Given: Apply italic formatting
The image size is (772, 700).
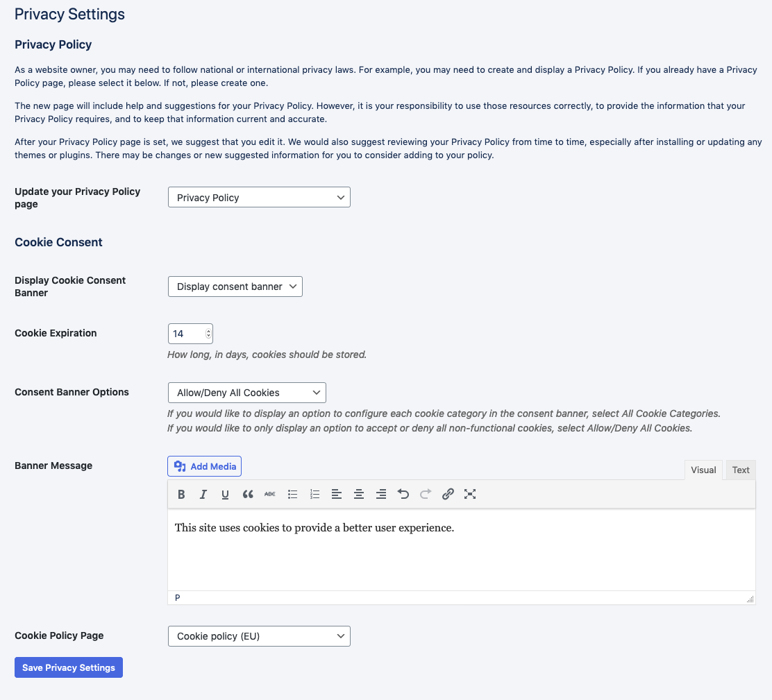Looking at the screenshot, I should pyautogui.click(x=203, y=494).
